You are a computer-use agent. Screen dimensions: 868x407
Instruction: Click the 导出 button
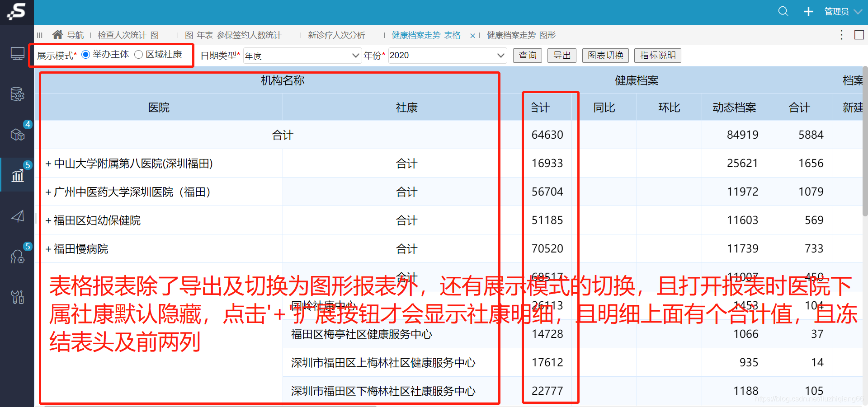coord(562,56)
